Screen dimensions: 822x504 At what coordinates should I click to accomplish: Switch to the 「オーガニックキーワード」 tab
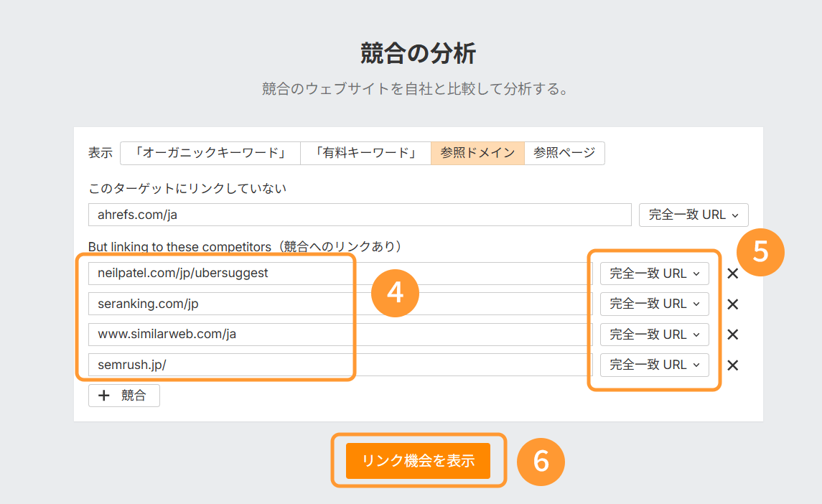point(210,153)
